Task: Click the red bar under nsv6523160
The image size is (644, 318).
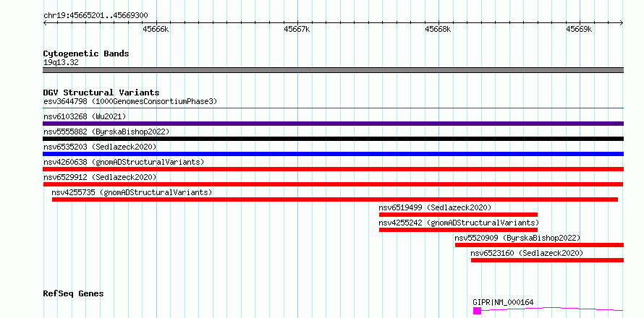Action: pos(547,260)
